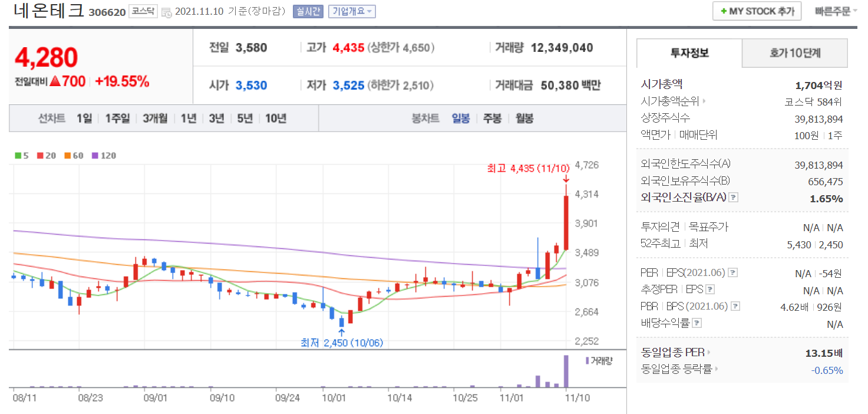Click the 네온테크 stock name
Screen dimensions: 868x414
49,11
